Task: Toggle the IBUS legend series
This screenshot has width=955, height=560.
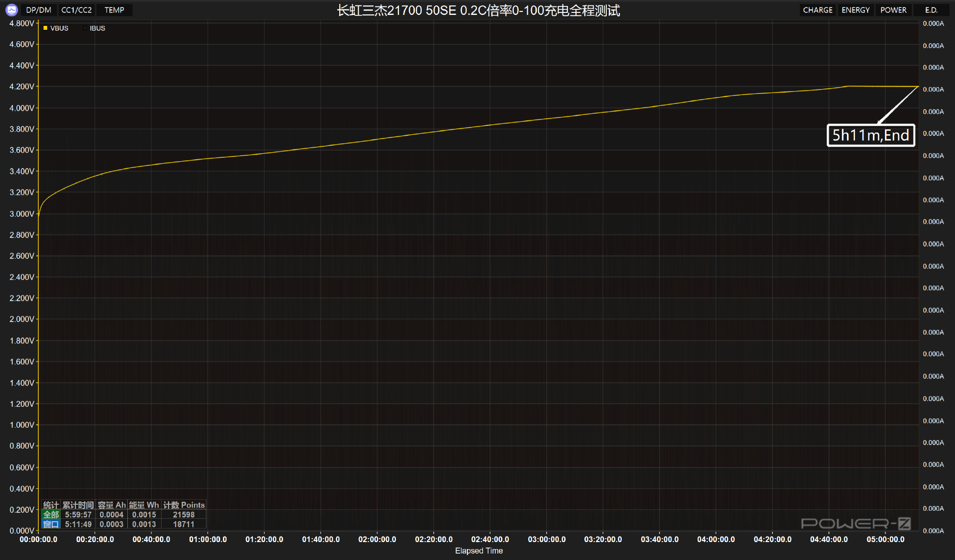Action: (94, 28)
